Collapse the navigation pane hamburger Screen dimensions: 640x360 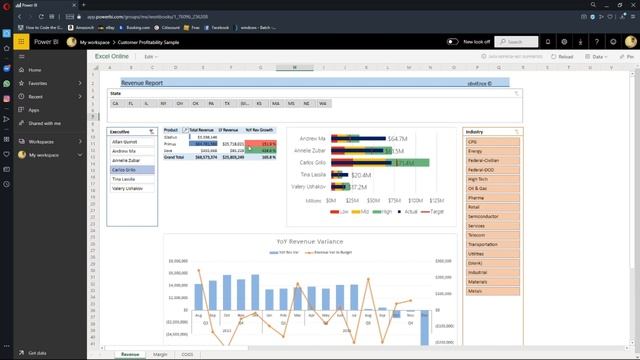click(x=22, y=57)
